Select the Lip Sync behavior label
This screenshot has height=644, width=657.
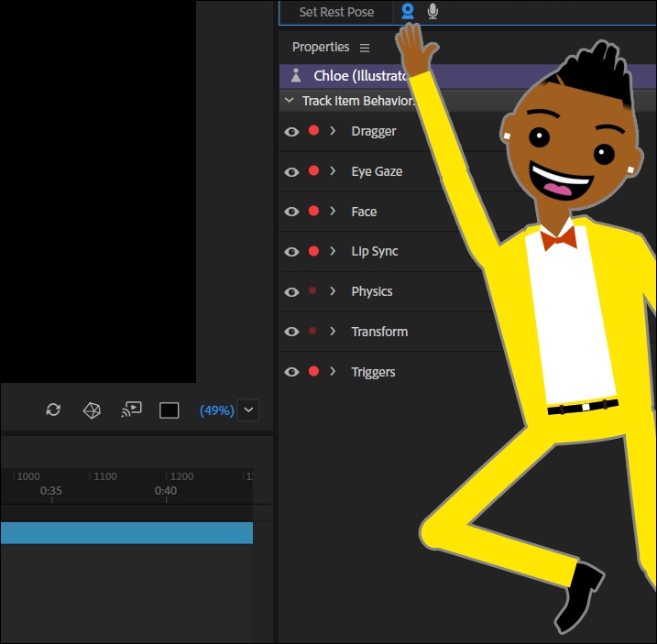(x=375, y=251)
